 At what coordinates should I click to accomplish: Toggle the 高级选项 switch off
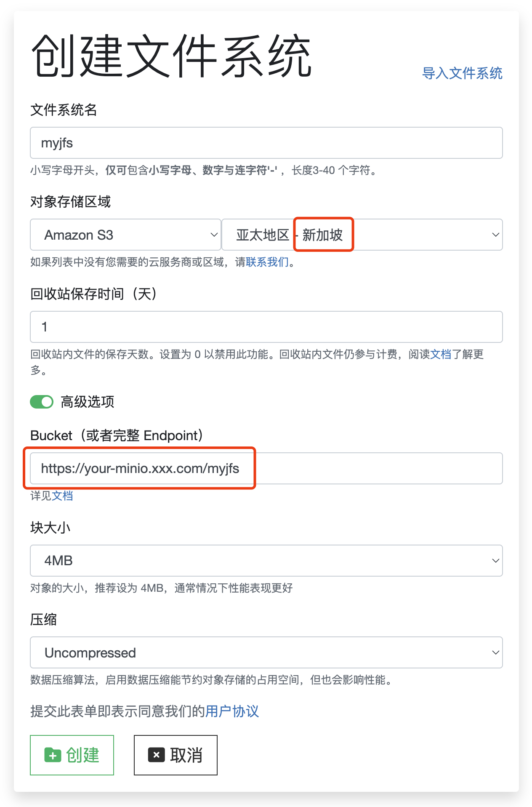click(42, 402)
